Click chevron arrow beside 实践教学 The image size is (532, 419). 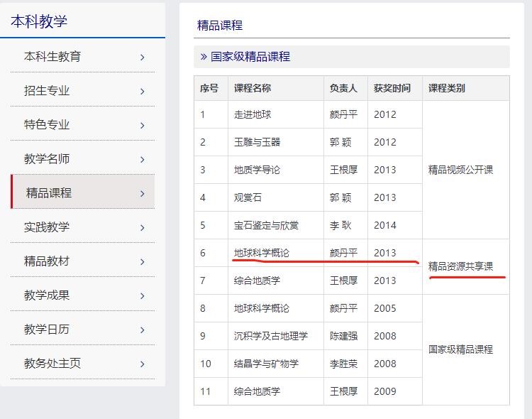click(143, 227)
